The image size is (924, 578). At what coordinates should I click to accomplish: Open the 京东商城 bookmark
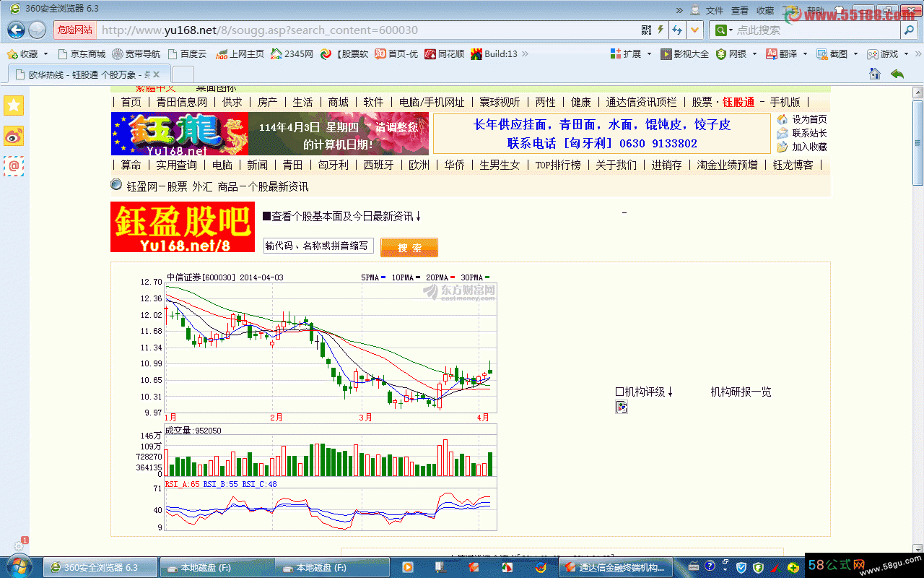[82, 53]
